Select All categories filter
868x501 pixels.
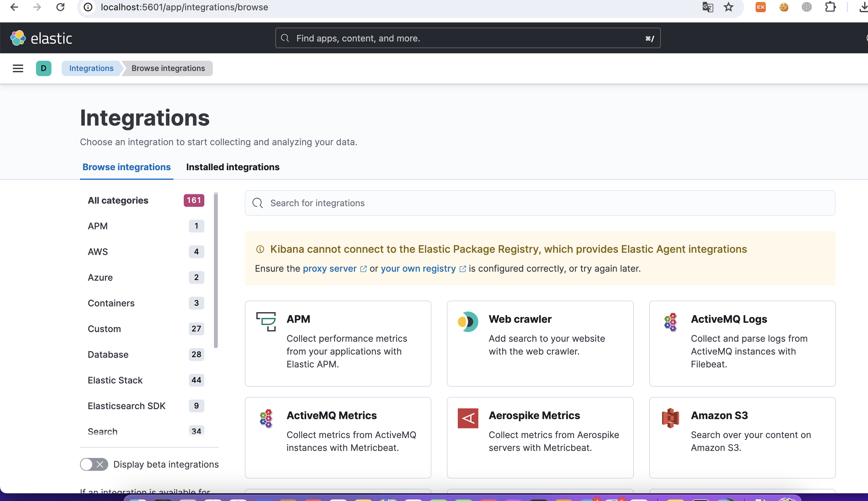[146, 200]
